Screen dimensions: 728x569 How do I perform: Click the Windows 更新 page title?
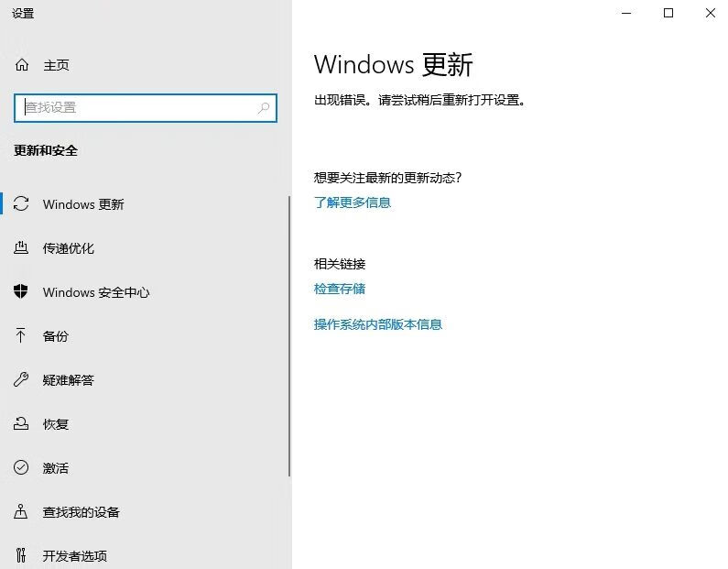(x=393, y=64)
